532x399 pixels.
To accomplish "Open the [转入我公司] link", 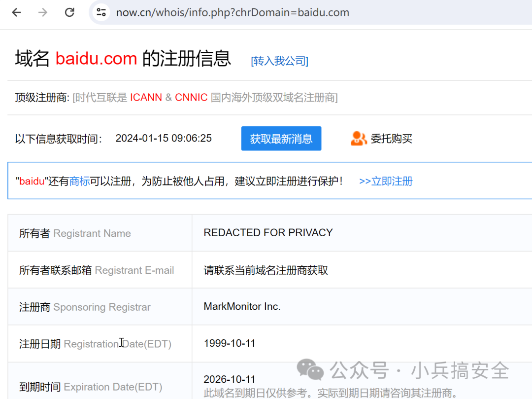I will click(279, 61).
